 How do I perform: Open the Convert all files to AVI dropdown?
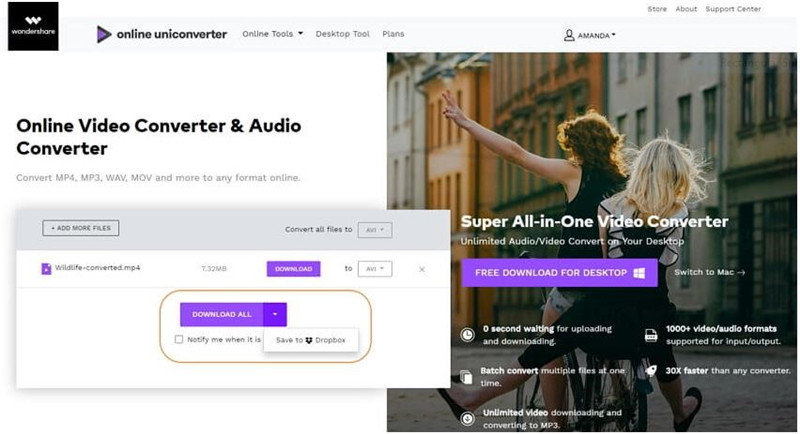(374, 230)
